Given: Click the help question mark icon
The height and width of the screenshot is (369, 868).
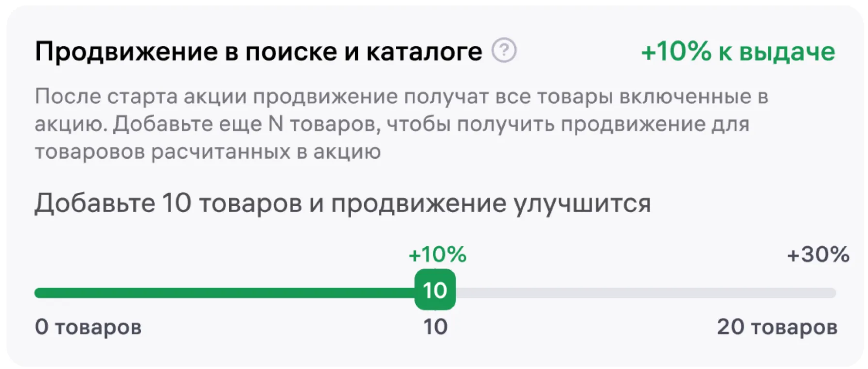Looking at the screenshot, I should coord(504,51).
